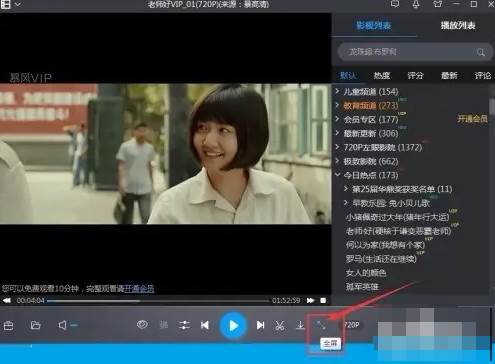
Task: Toggle the left-eye enhancement icon
Action: (142, 324)
